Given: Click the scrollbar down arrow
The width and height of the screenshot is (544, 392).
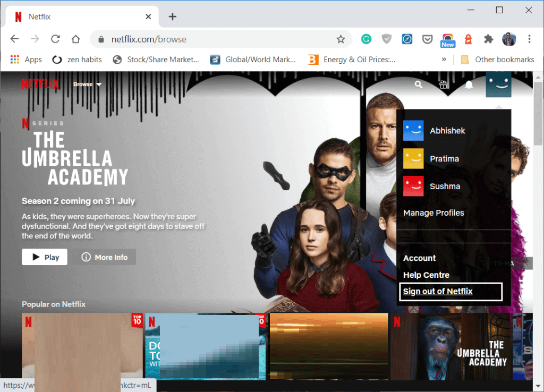Looking at the screenshot, I should point(538,386).
